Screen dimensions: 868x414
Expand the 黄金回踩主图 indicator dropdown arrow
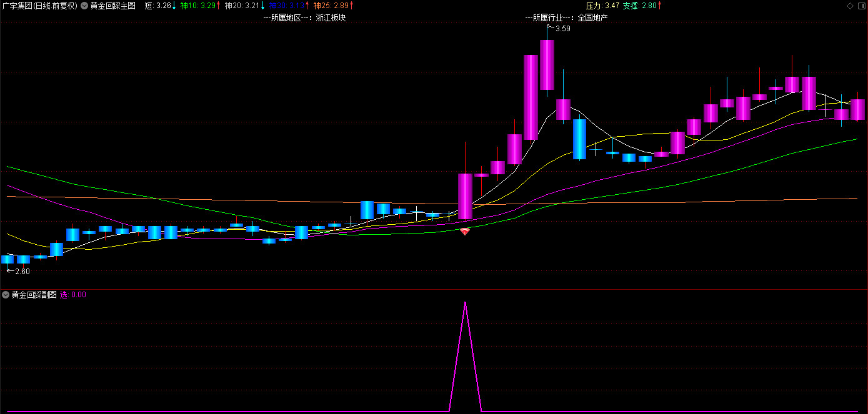point(84,6)
